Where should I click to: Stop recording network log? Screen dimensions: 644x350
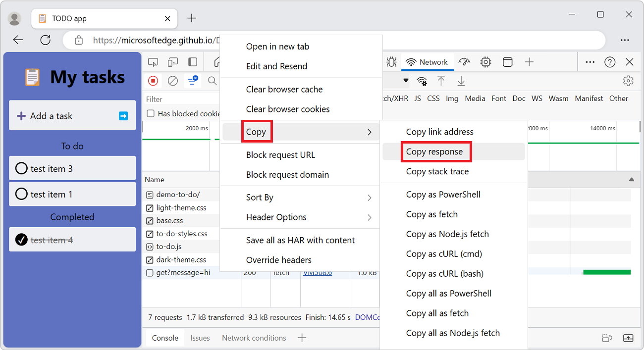tap(153, 81)
